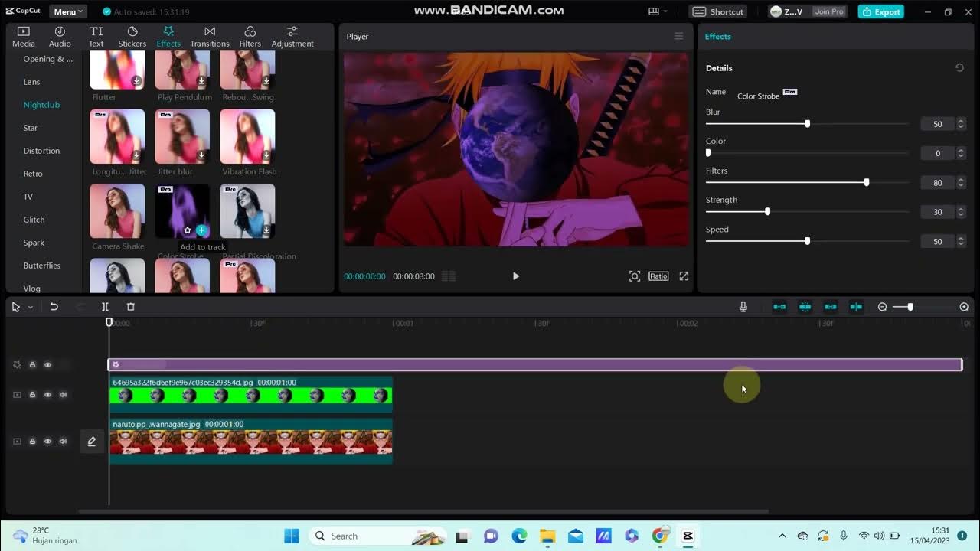Select the Distortion effect category
This screenshot has width=980, height=551.
41,151
